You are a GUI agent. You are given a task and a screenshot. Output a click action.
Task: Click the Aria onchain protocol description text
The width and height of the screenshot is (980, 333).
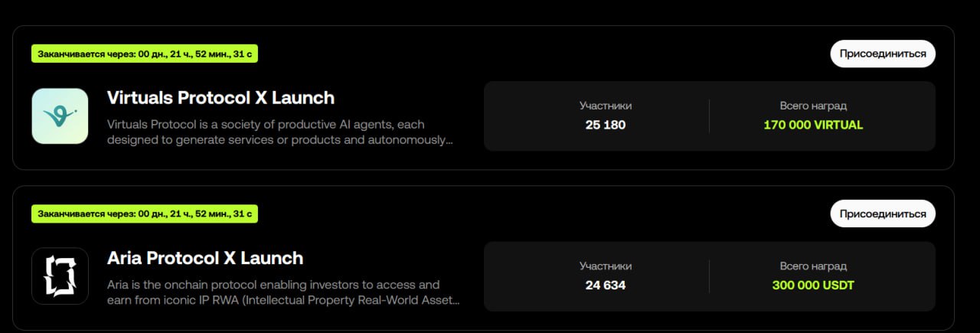tap(283, 292)
